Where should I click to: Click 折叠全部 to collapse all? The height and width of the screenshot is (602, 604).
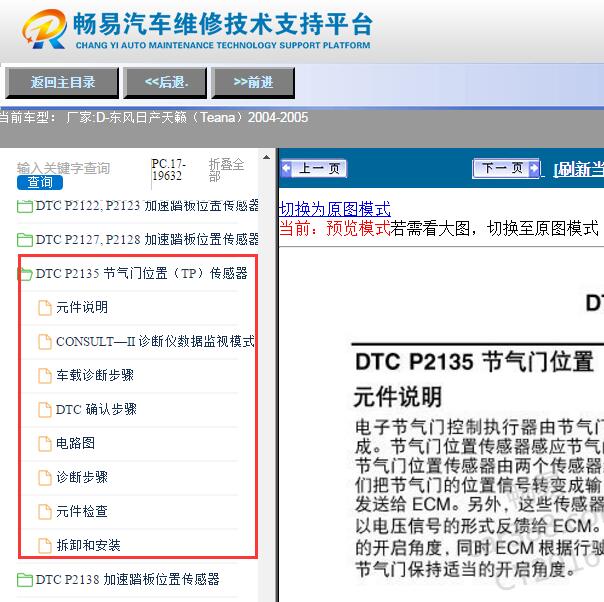click(226, 170)
